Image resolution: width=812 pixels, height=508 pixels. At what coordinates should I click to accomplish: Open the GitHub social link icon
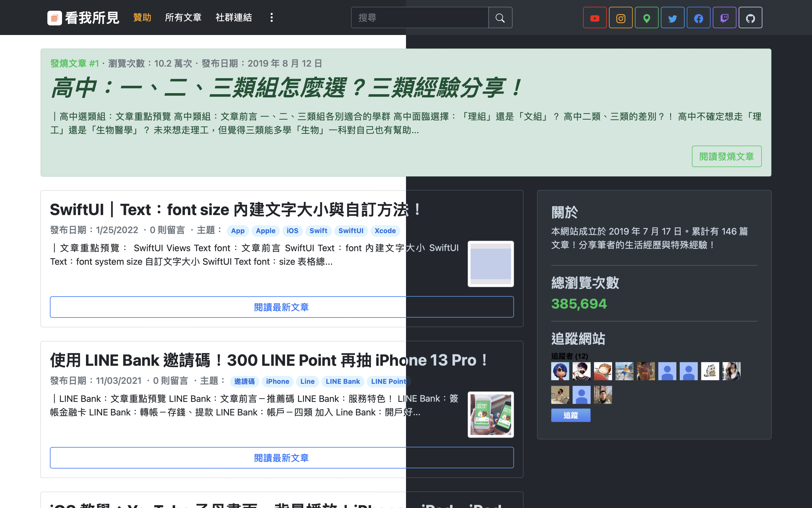coord(750,18)
